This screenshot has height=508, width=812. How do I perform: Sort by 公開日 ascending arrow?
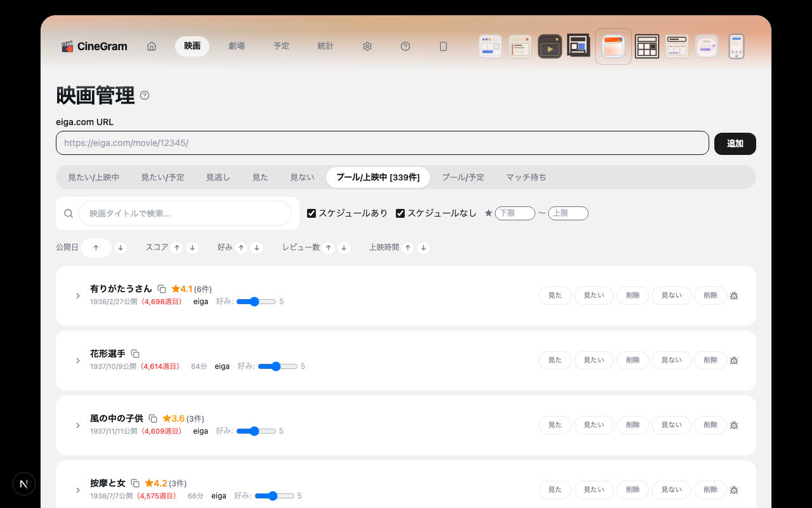[x=96, y=248]
